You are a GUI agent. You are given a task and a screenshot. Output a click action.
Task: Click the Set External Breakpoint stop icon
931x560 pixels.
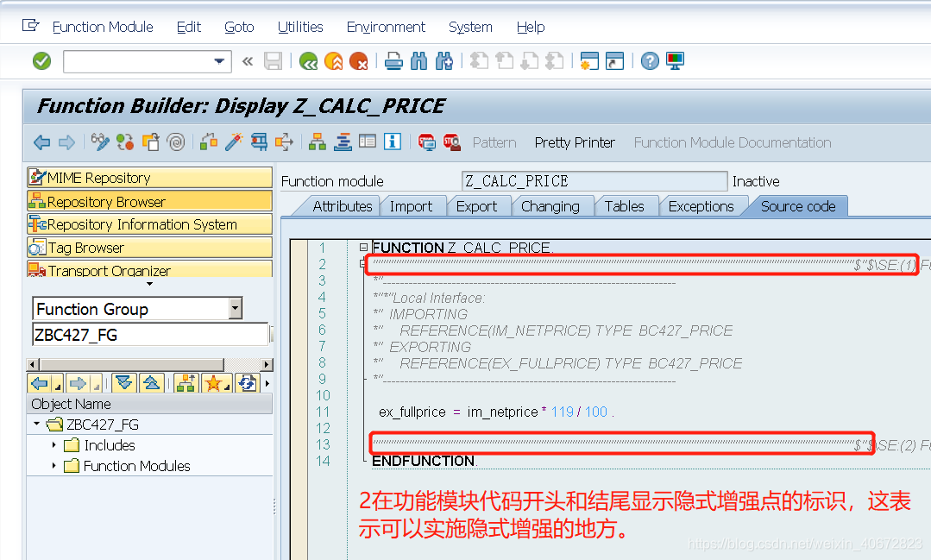pyautogui.click(x=452, y=142)
